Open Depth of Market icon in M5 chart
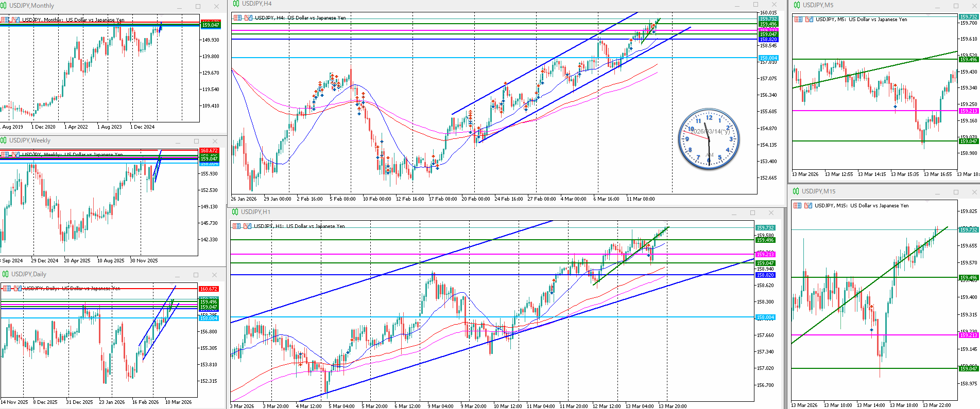The height and width of the screenshot is (409, 980). (x=798, y=20)
